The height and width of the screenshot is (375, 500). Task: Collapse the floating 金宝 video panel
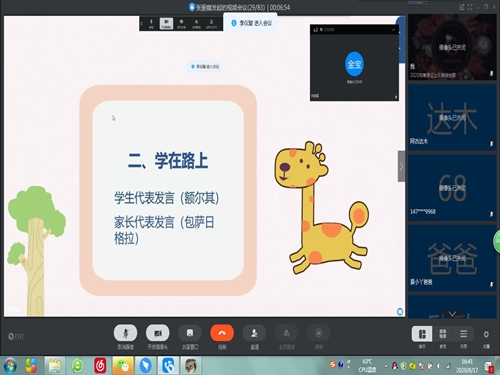click(x=393, y=30)
